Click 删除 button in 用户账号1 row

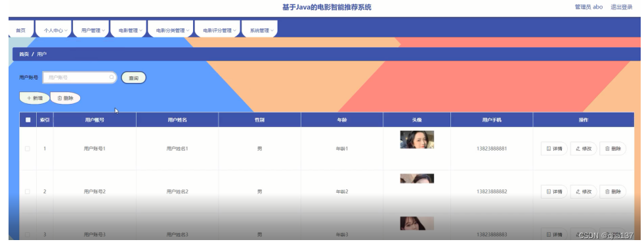tap(612, 149)
